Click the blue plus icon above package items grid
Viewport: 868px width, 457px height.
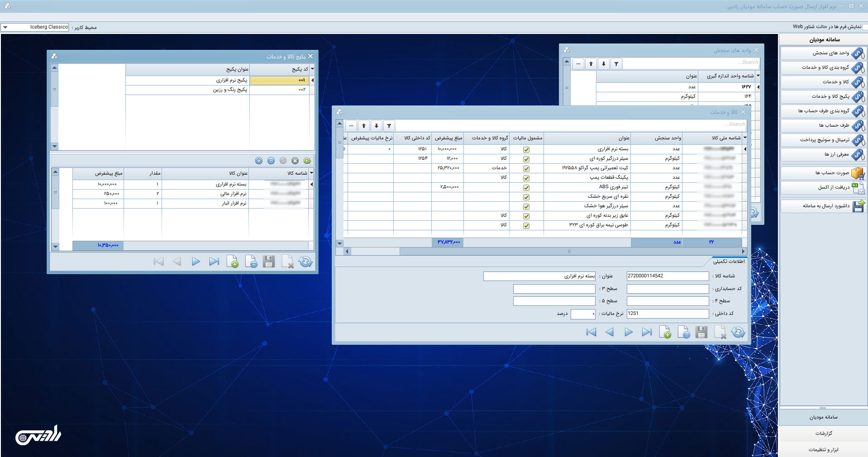pyautogui.click(x=259, y=161)
